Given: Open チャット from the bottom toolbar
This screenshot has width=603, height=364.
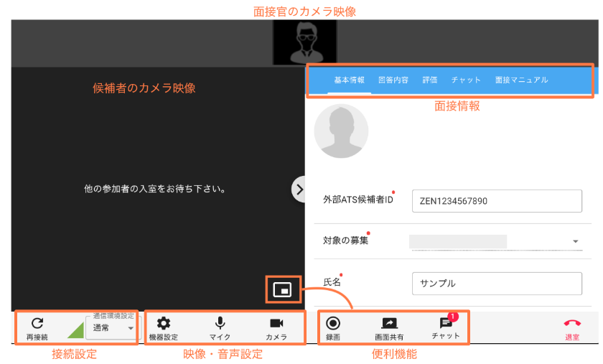Looking at the screenshot, I should [x=446, y=325].
